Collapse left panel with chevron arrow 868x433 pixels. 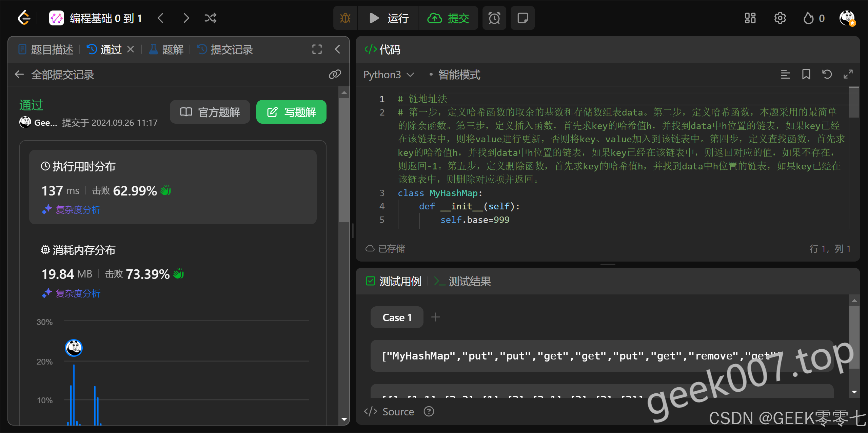coord(337,49)
